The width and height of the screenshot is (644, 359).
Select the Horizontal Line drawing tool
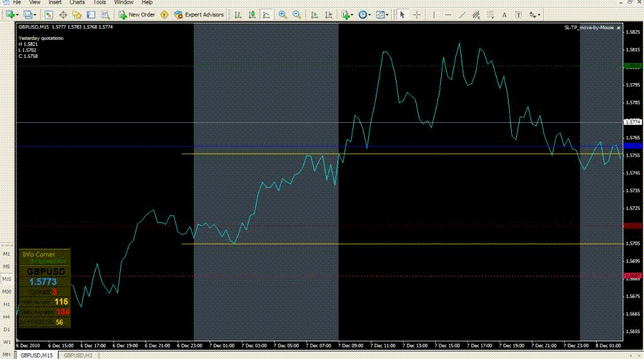[x=448, y=14]
